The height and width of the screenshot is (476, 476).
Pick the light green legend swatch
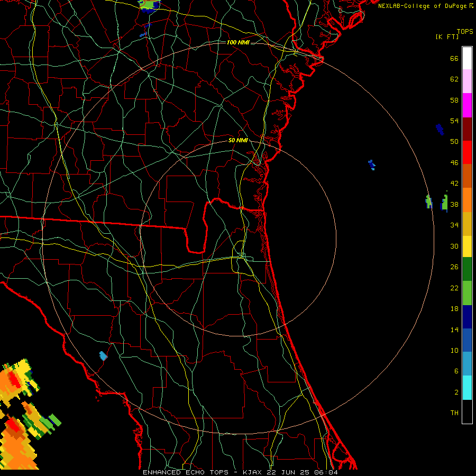coord(467,293)
